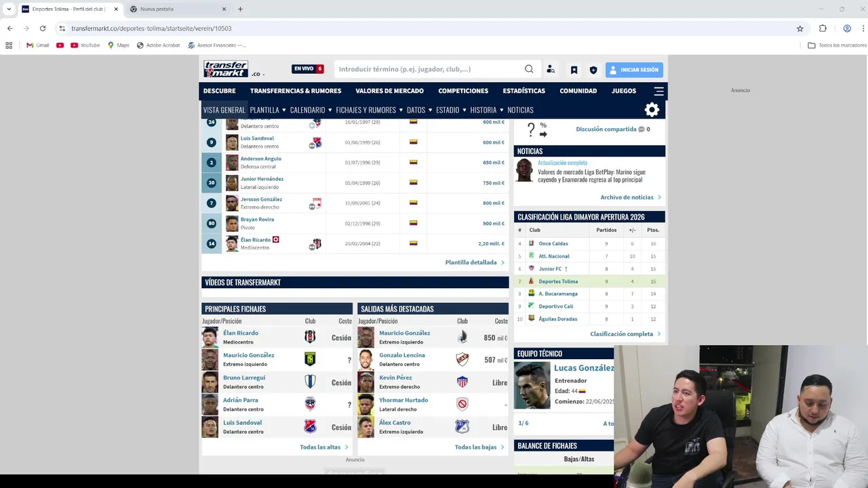This screenshot has height=488, width=868.
Task: Open the DESCUBRE menu
Action: click(220, 91)
